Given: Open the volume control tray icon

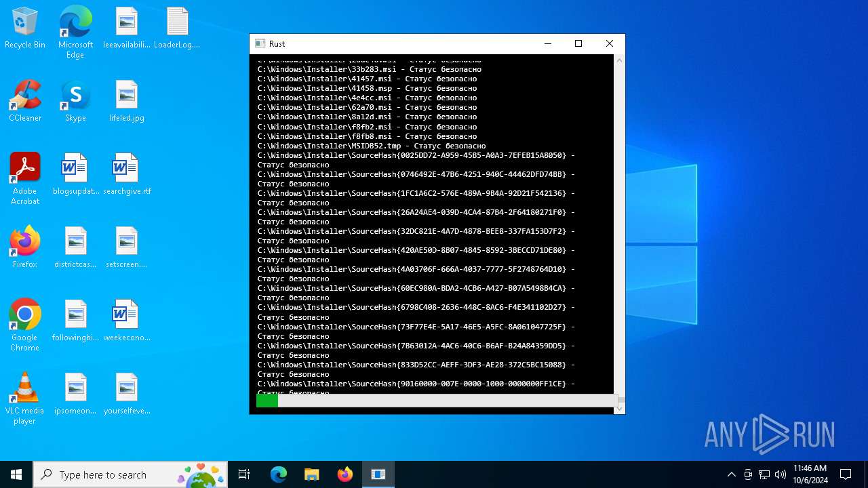Looking at the screenshot, I should point(781,474).
